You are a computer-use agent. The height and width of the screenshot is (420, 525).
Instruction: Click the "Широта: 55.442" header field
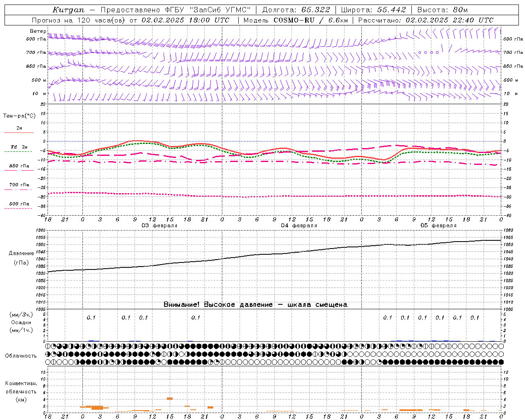(x=373, y=10)
